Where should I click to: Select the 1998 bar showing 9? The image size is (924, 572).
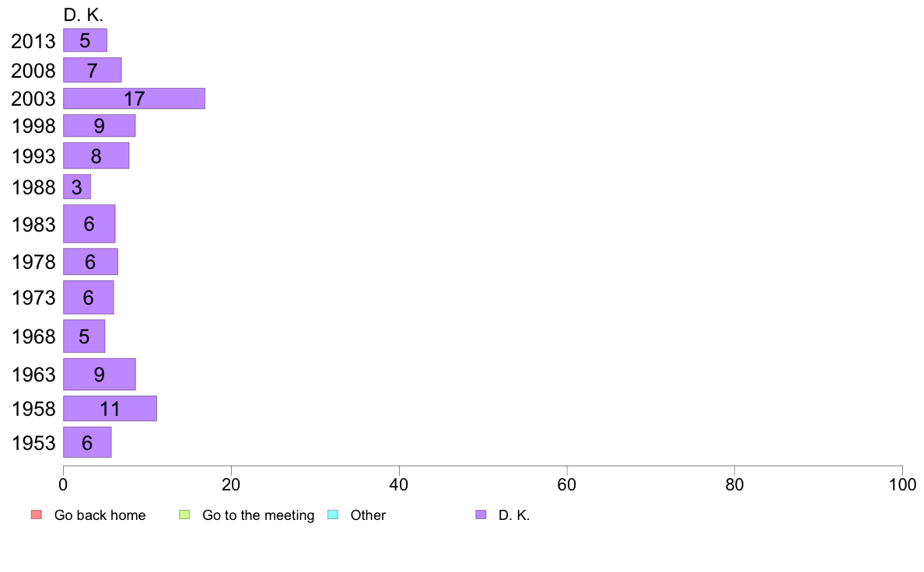[100, 125]
